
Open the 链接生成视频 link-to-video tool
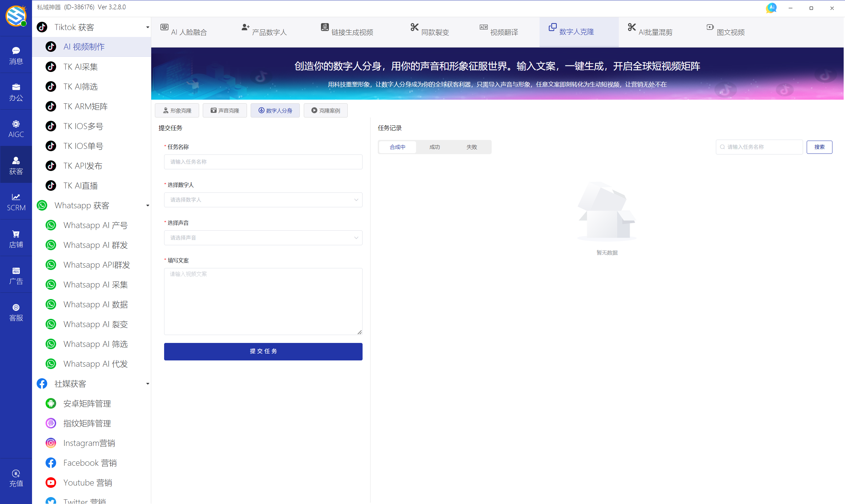click(x=346, y=31)
